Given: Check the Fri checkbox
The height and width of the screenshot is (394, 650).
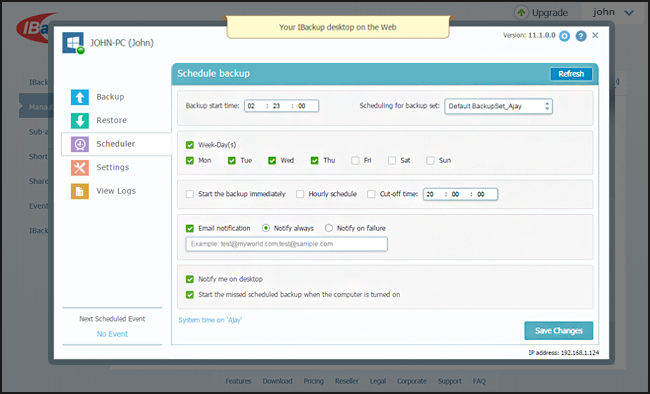Looking at the screenshot, I should click(x=355, y=161).
